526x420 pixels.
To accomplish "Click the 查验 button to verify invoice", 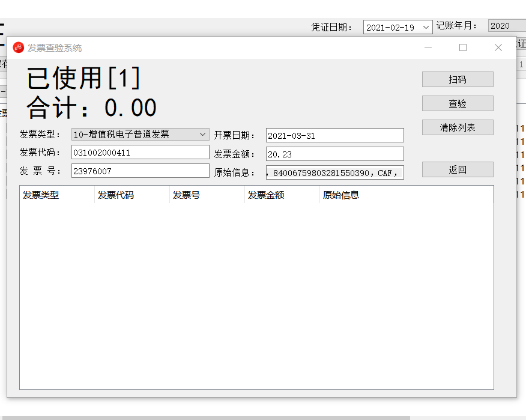I will click(458, 103).
